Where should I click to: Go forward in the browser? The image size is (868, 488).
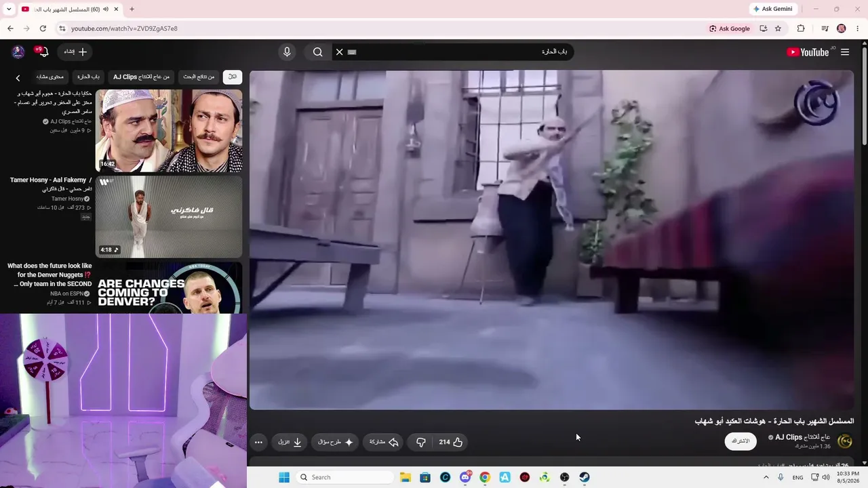tap(26, 28)
